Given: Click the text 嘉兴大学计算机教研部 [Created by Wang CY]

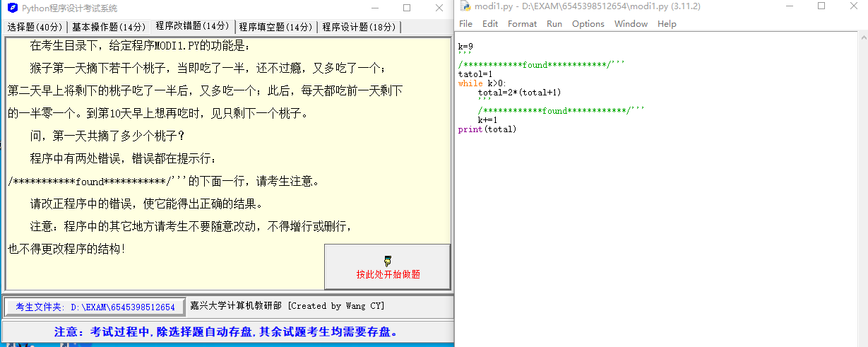Looking at the screenshot, I should pyautogui.click(x=287, y=306).
